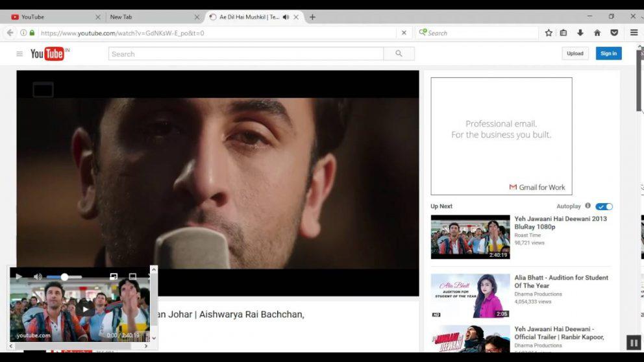
Task: Click mini preview scroll up arrow
Action: [x=154, y=269]
